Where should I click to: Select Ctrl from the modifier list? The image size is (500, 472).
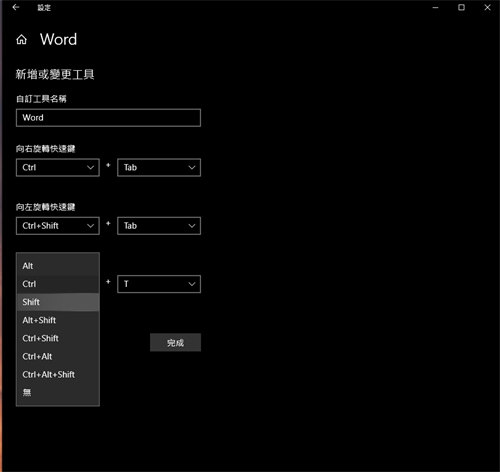pos(58,284)
